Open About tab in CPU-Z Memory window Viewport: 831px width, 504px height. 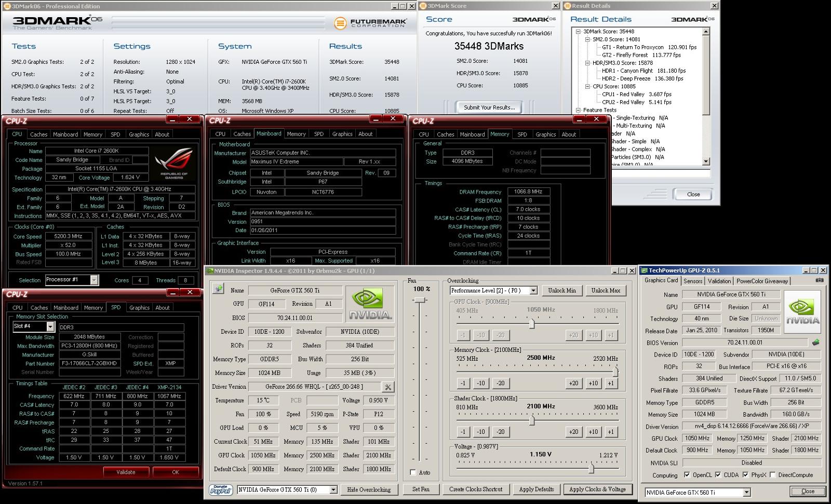point(569,134)
